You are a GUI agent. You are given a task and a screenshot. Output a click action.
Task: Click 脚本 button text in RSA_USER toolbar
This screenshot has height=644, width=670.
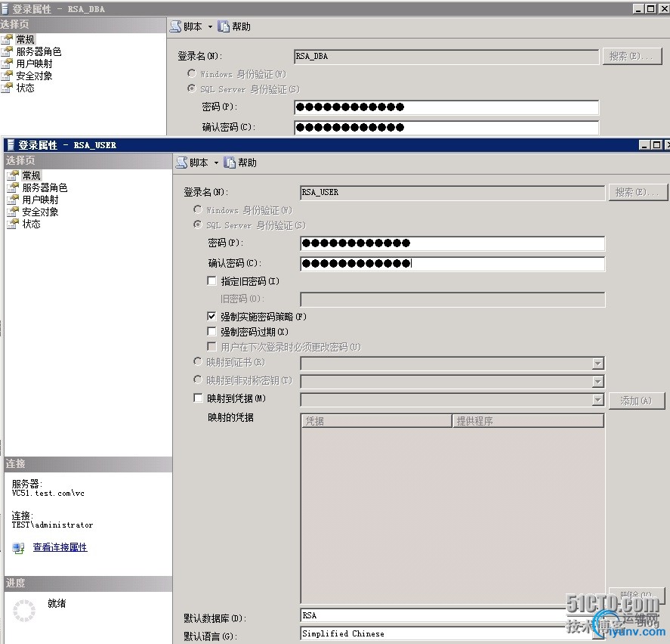point(199,163)
